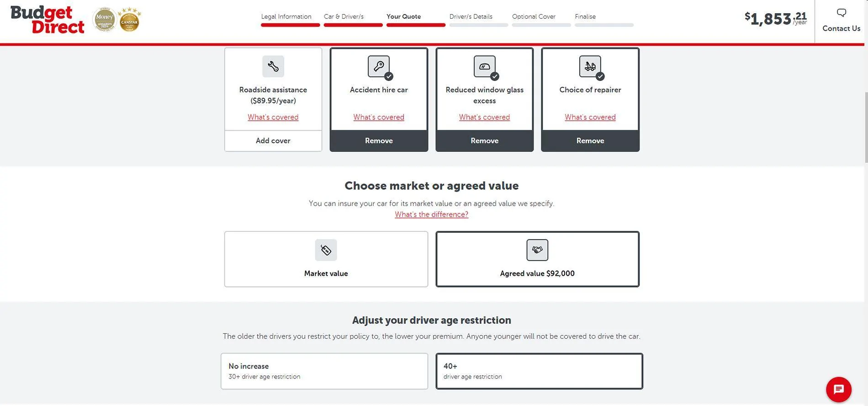
Task: Remove Accident hire car cover
Action: 379,141
